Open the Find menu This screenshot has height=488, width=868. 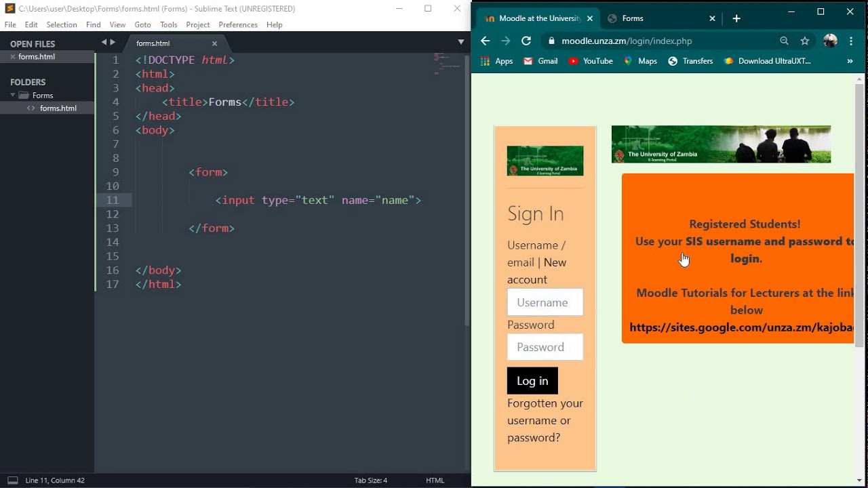[x=94, y=24]
